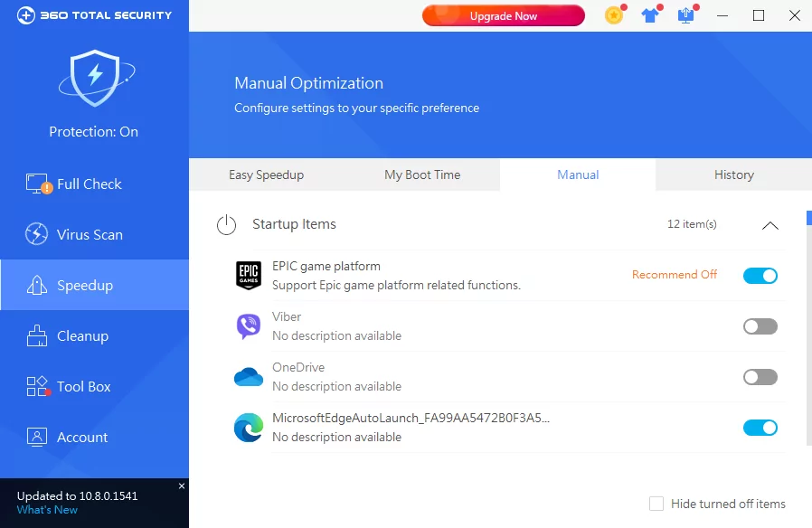Click the Manual Optimization heading
The image size is (812, 528).
tap(308, 83)
